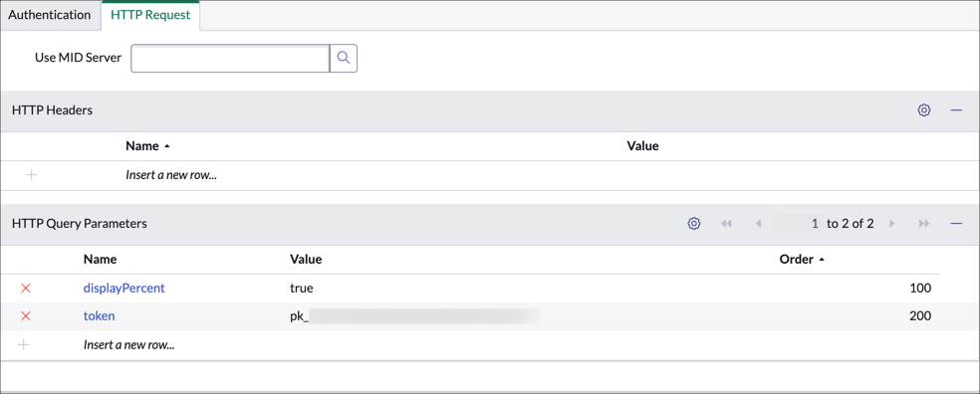Viewport: 980px width, 394px height.
Task: Open HTTP Headers settings gear icon
Action: pyautogui.click(x=924, y=110)
